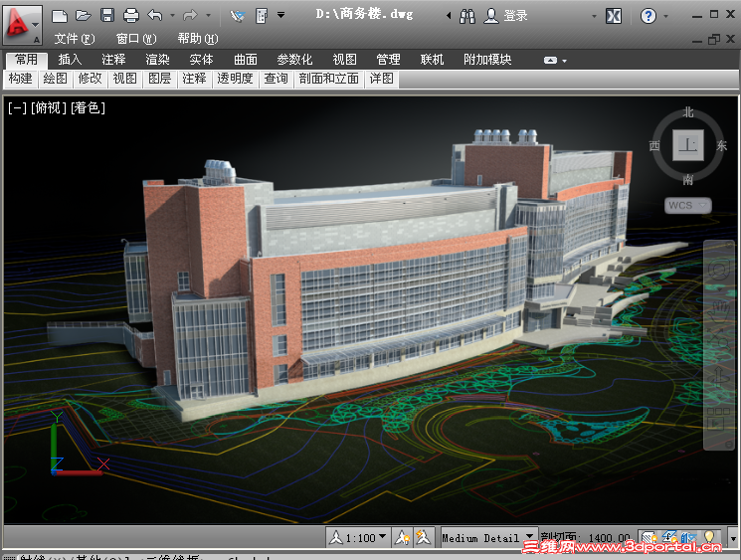Toggle annotation visibility icon beside scale
741x560 pixels.
403,537
